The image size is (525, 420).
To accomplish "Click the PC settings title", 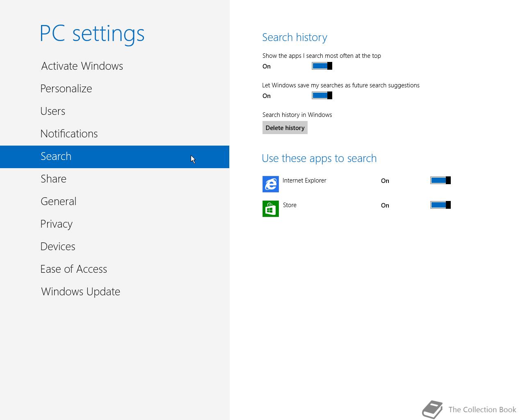I will (92, 33).
